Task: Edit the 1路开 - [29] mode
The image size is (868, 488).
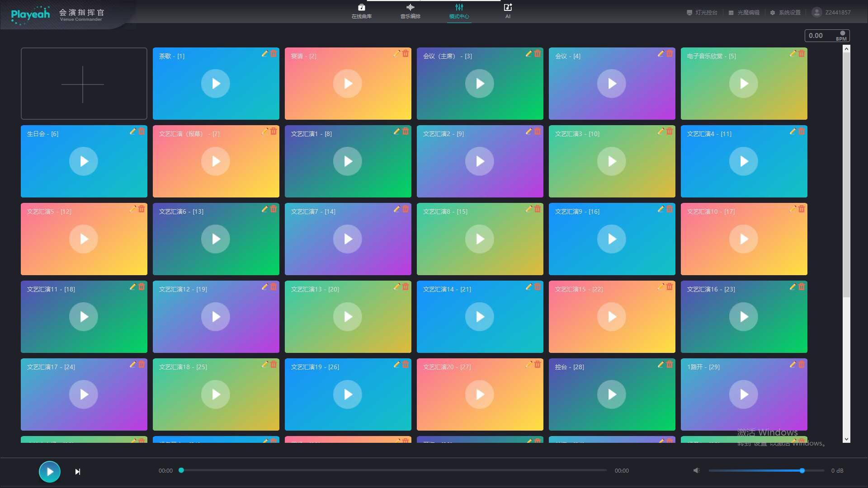Action: [793, 365]
